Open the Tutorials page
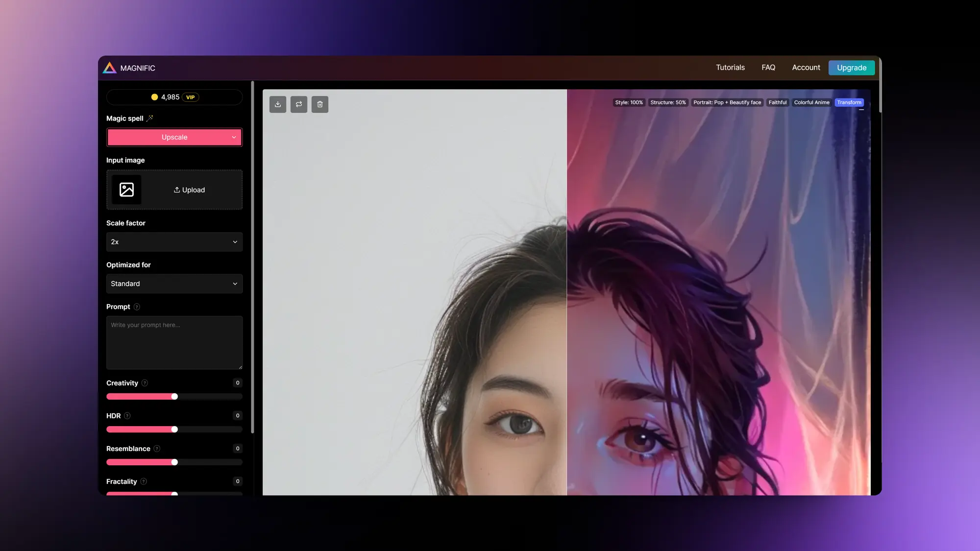This screenshot has width=980, height=551. [x=730, y=68]
